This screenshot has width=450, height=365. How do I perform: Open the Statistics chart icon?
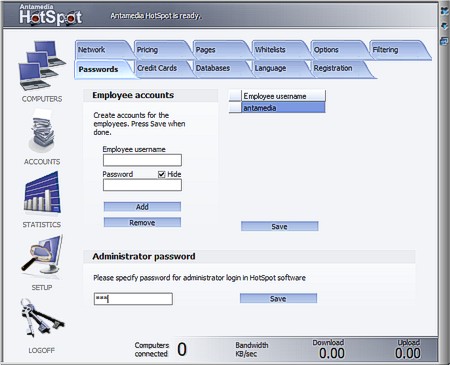coord(42,193)
